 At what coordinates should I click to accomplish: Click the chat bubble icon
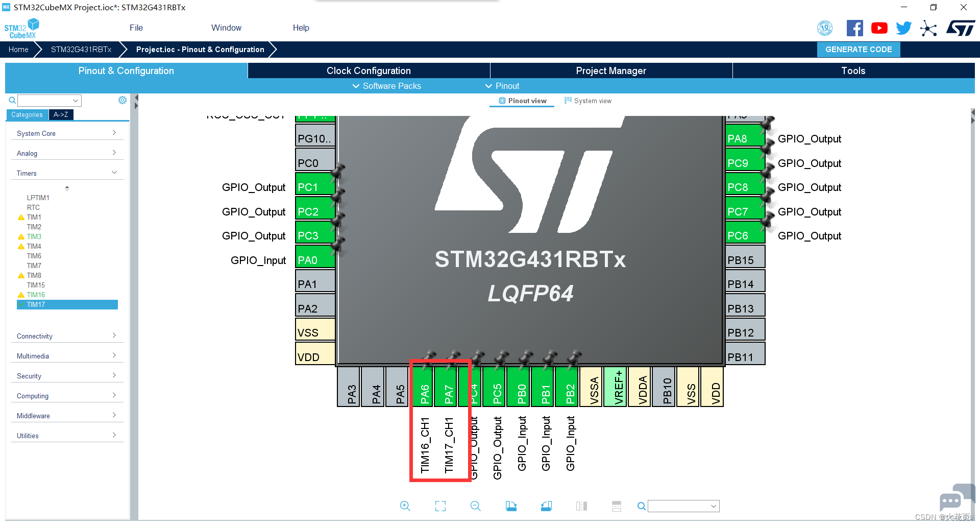point(957,498)
